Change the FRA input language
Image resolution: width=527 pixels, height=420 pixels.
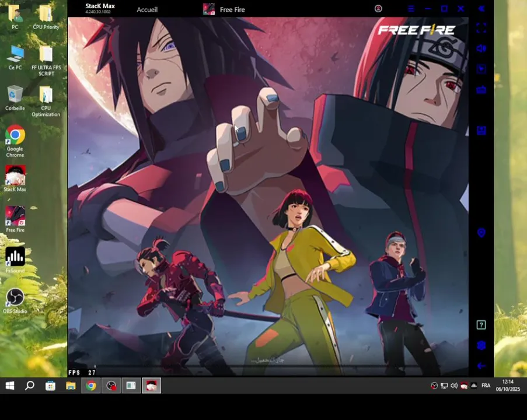click(486, 386)
